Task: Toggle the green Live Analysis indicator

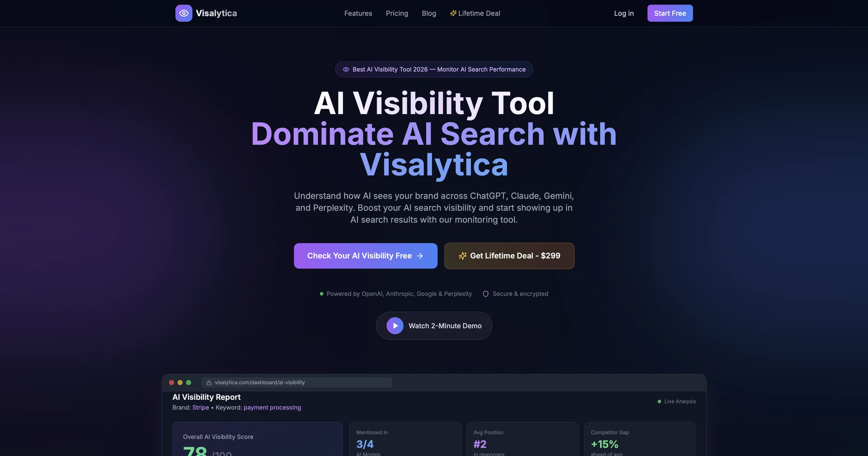Action: (659, 401)
